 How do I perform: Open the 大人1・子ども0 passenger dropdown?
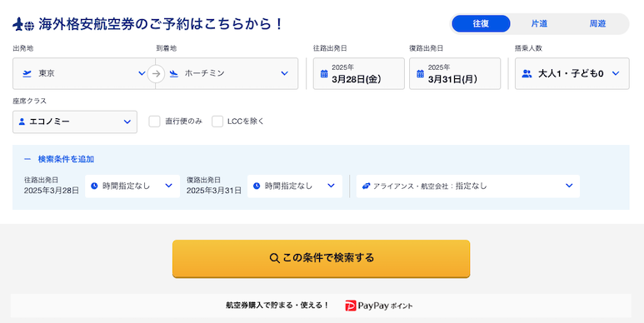tap(572, 74)
